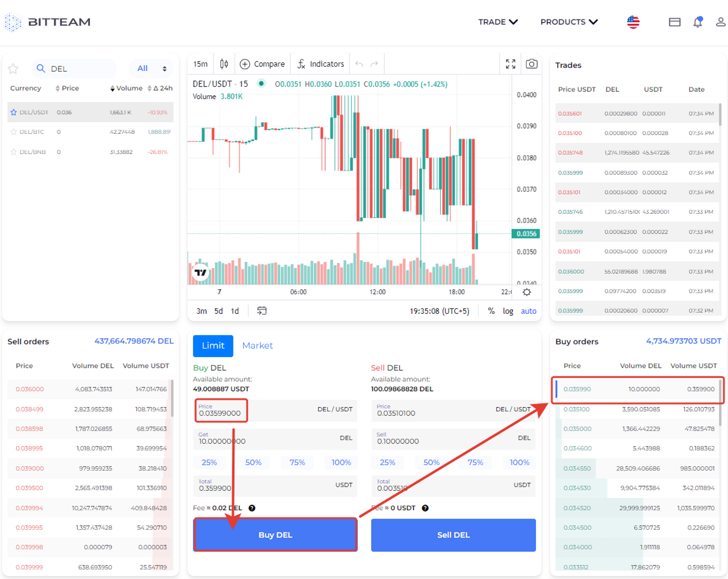Click the Sell DEL button
The height and width of the screenshot is (579, 728).
click(453, 535)
